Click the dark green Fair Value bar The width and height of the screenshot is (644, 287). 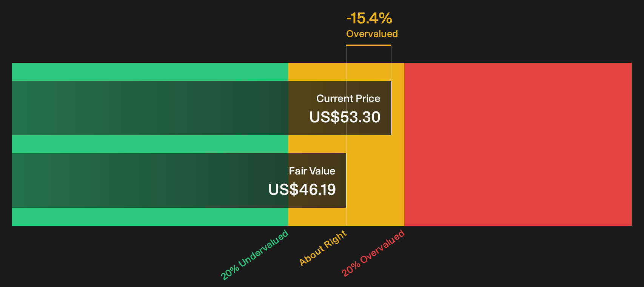pos(179,181)
